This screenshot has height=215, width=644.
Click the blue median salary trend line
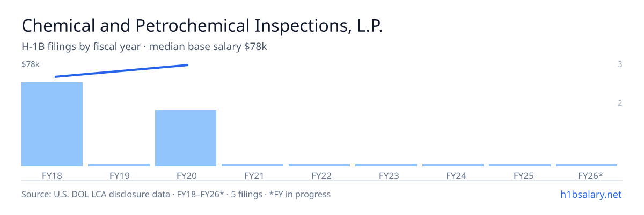(121, 71)
